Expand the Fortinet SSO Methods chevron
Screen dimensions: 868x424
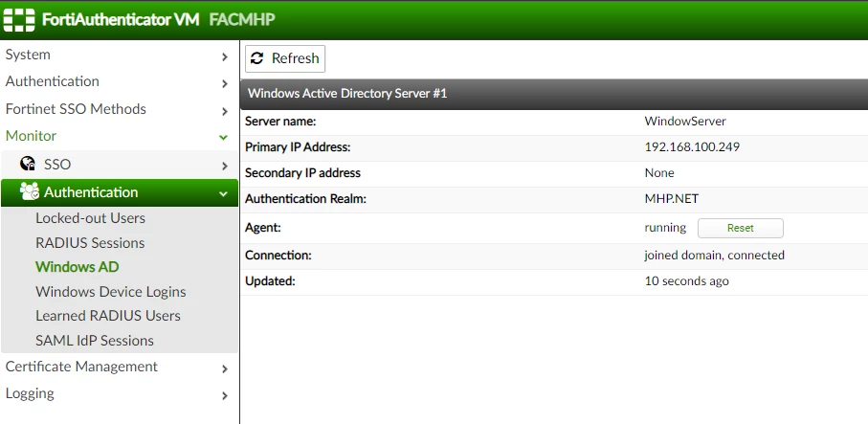[x=224, y=111]
